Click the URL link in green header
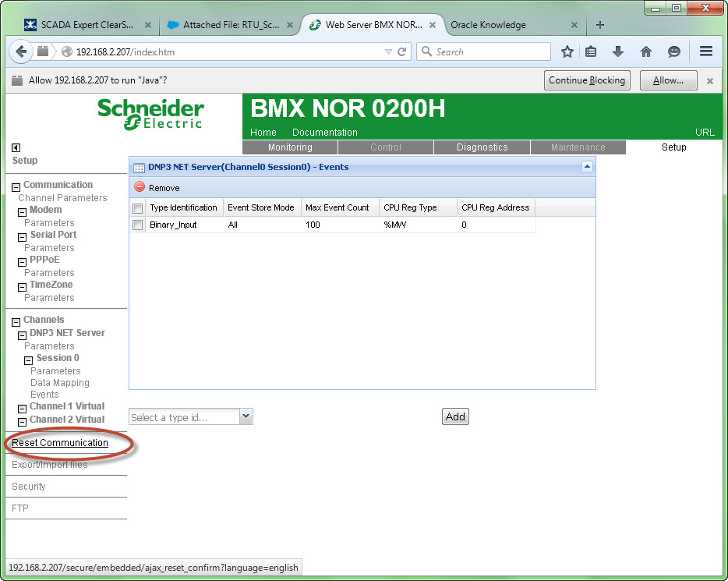Image resolution: width=728 pixels, height=581 pixels. point(705,133)
